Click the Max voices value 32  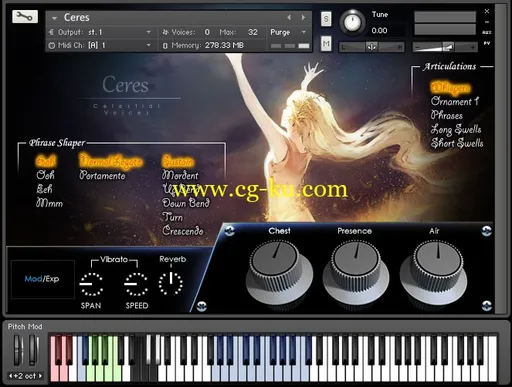pos(252,32)
